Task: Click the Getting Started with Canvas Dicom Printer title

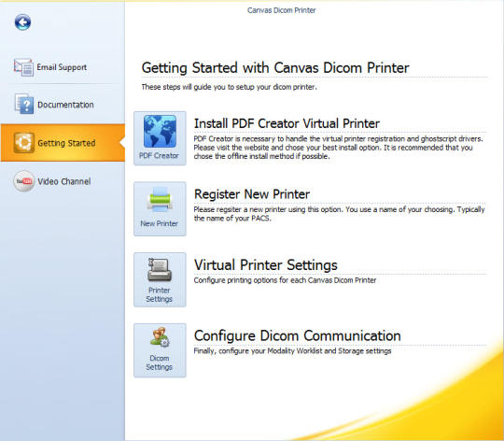Action: pyautogui.click(x=275, y=68)
